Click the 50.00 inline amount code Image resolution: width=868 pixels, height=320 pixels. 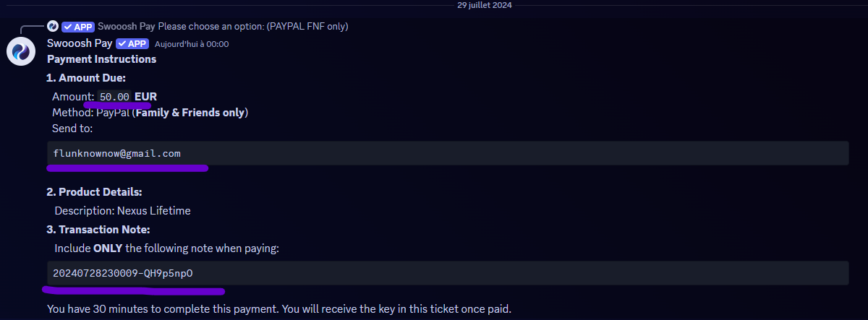coord(114,97)
